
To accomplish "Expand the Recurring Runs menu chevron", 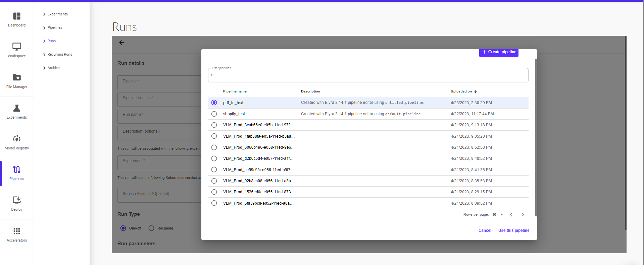I will point(44,55).
